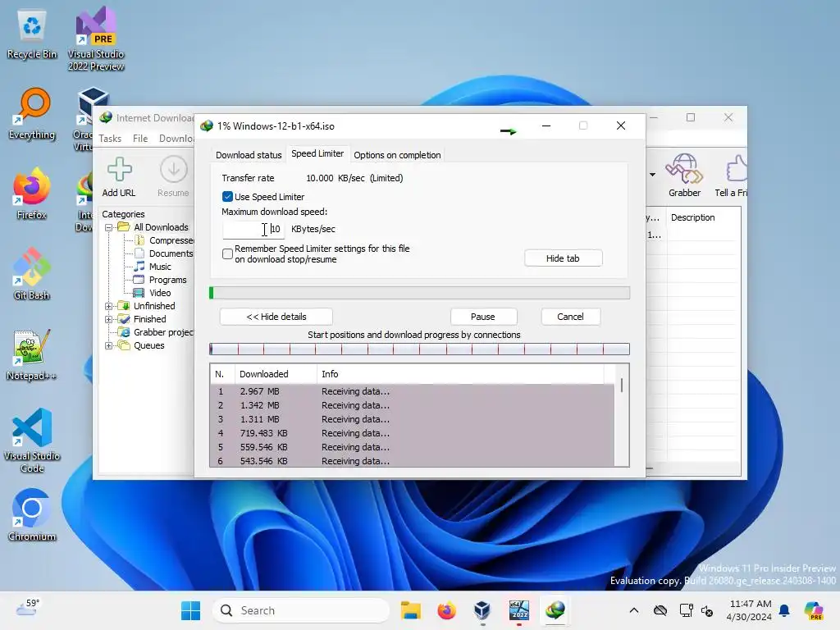The height and width of the screenshot is (630, 840).
Task: Select connection row with 2.967 MB
Action: pyautogui.click(x=412, y=391)
